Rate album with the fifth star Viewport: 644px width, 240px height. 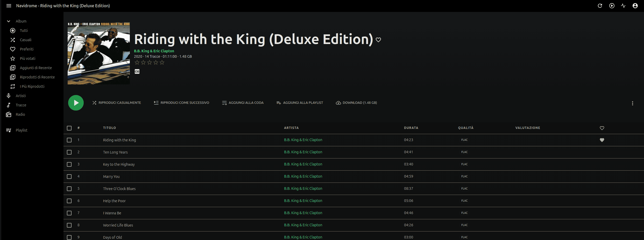[162, 62]
